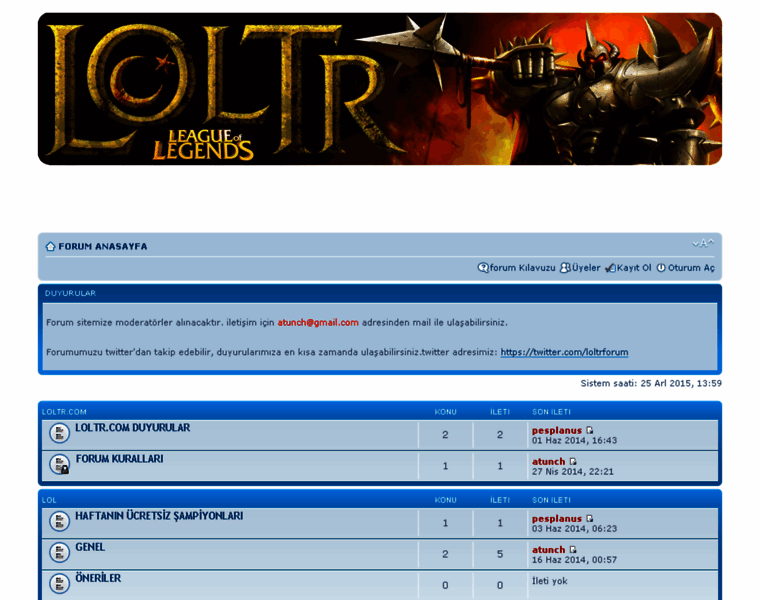Image resolution: width=760 pixels, height=600 pixels.
Task: Open atunch profile in FORUM KURALLARI row
Action: pos(549,461)
